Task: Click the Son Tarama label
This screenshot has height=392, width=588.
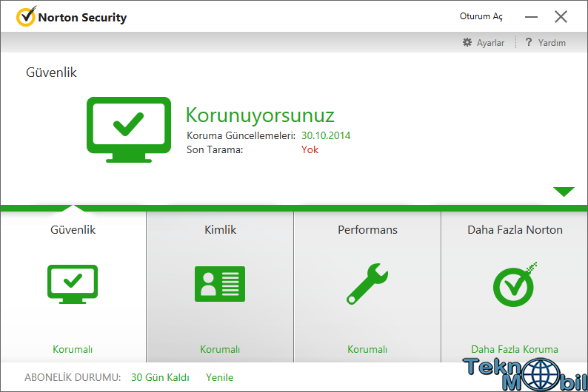Action: tap(215, 149)
